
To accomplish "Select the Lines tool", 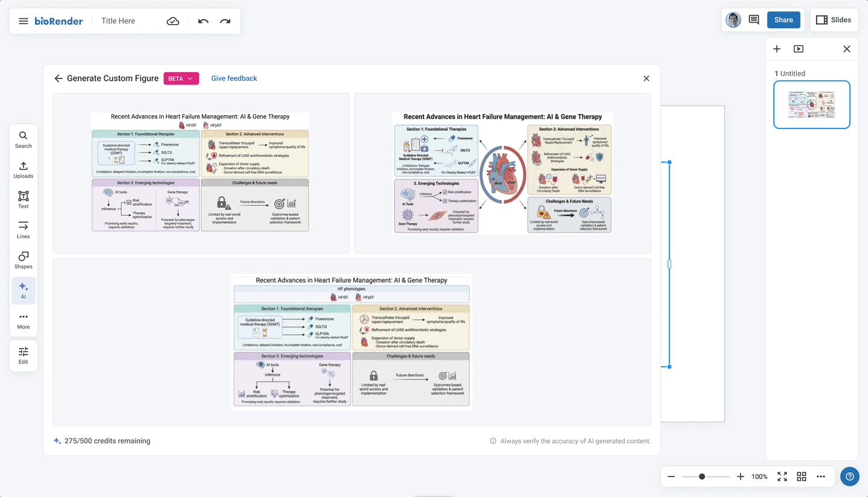I will [x=23, y=230].
